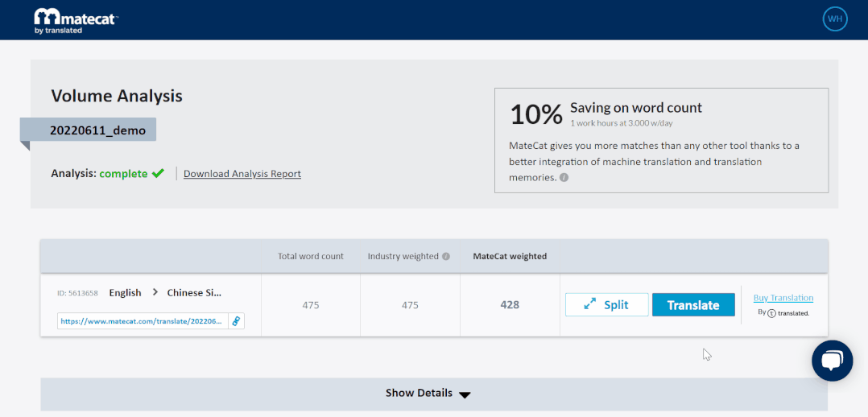Download the Analysis Report

pyautogui.click(x=242, y=174)
